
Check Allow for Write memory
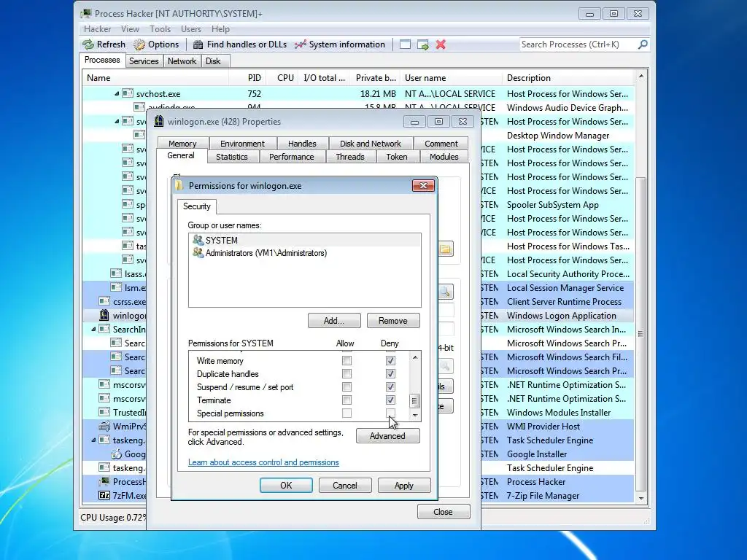(347, 360)
